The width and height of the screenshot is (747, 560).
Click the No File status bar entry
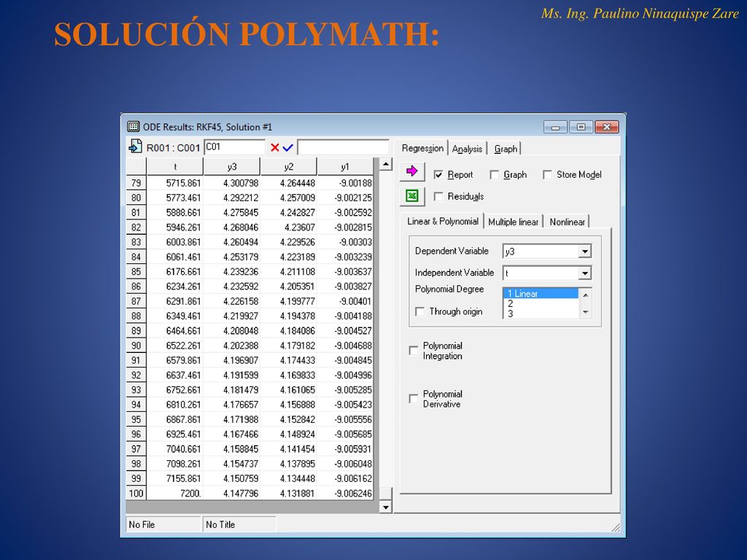pyautogui.click(x=163, y=524)
